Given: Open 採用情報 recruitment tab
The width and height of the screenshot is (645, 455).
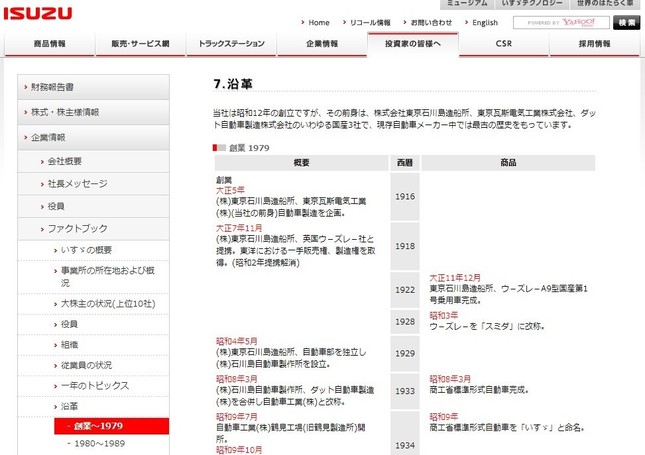Looking at the screenshot, I should point(594,44).
